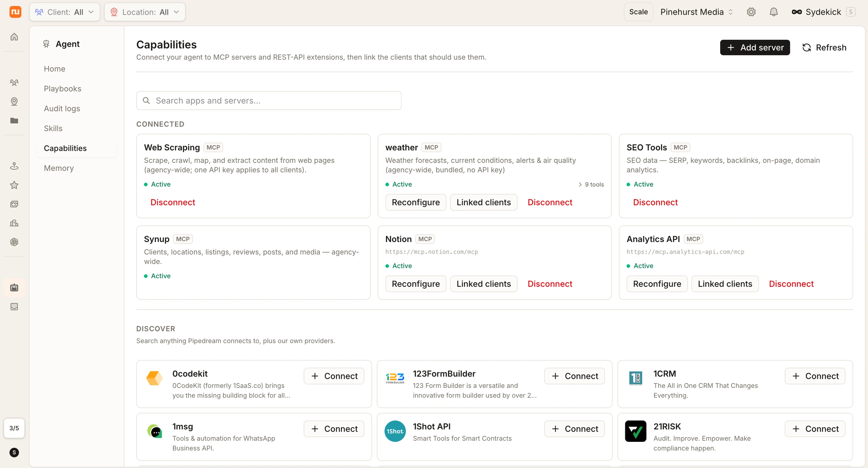Screen dimensions: 868x468
Task: Disconnect the SEO Tools server
Action: (655, 202)
